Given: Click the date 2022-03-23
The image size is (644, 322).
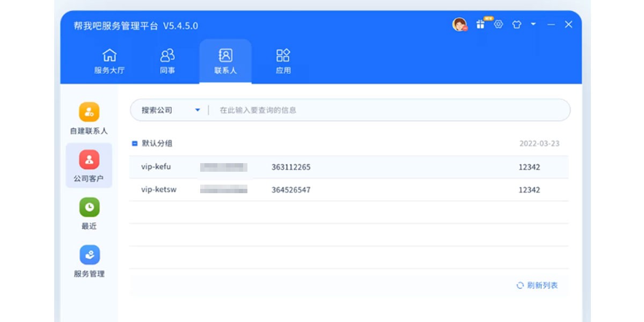Looking at the screenshot, I should click(x=539, y=144).
